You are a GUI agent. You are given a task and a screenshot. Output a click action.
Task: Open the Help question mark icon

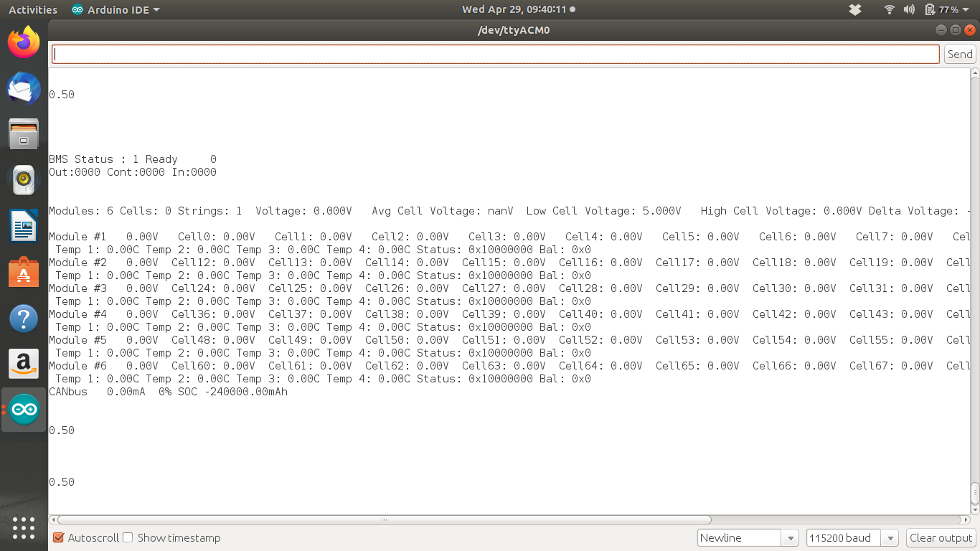pyautogui.click(x=24, y=318)
